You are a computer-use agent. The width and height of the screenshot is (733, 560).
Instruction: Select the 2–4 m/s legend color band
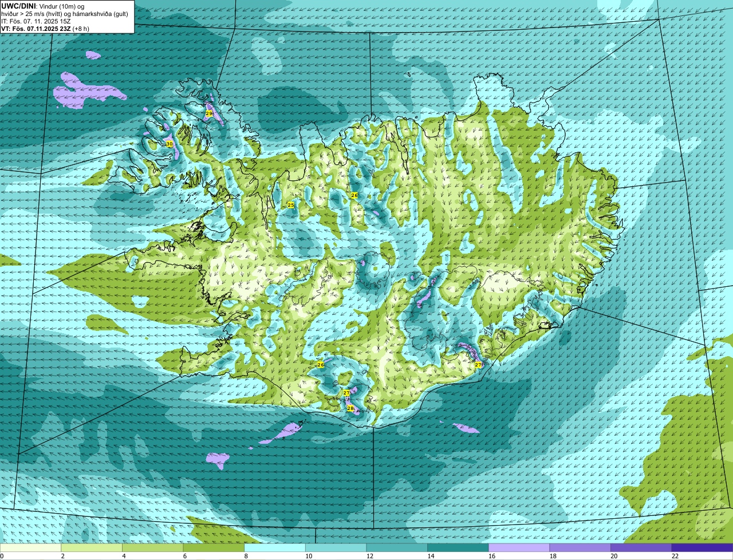click(x=92, y=548)
